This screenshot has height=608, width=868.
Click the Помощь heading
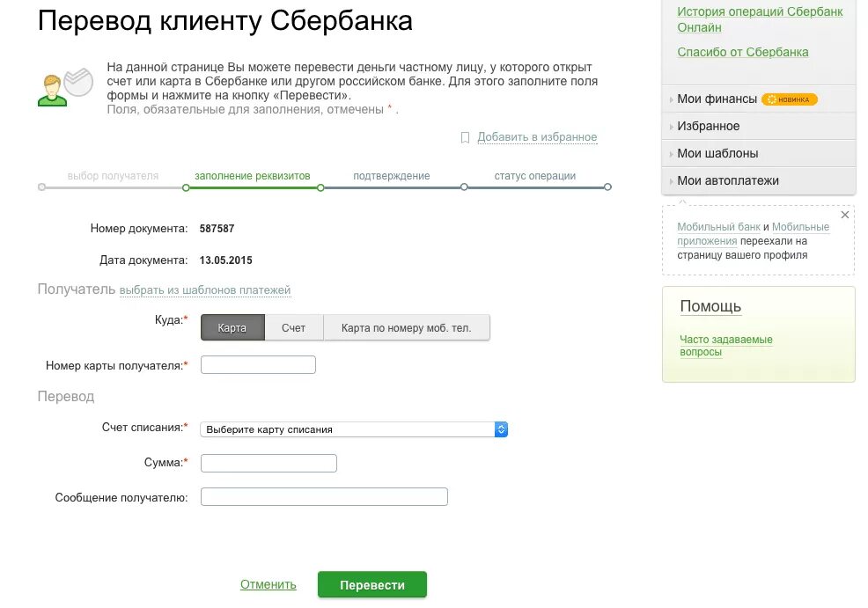tap(710, 306)
